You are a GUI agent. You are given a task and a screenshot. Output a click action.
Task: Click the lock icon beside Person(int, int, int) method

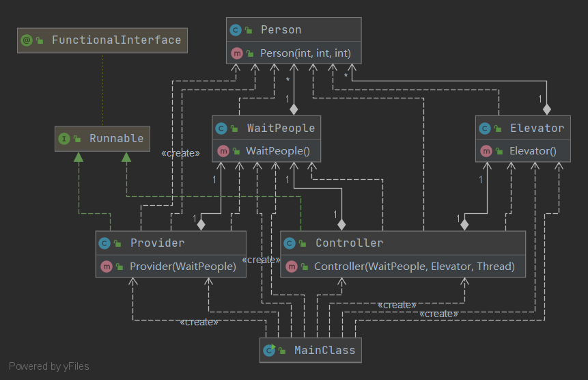click(x=250, y=53)
